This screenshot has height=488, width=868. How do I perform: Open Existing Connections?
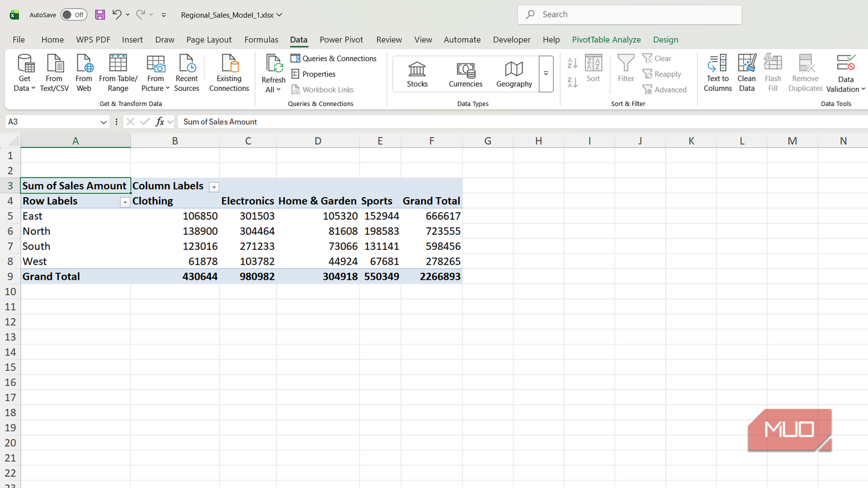(x=229, y=73)
